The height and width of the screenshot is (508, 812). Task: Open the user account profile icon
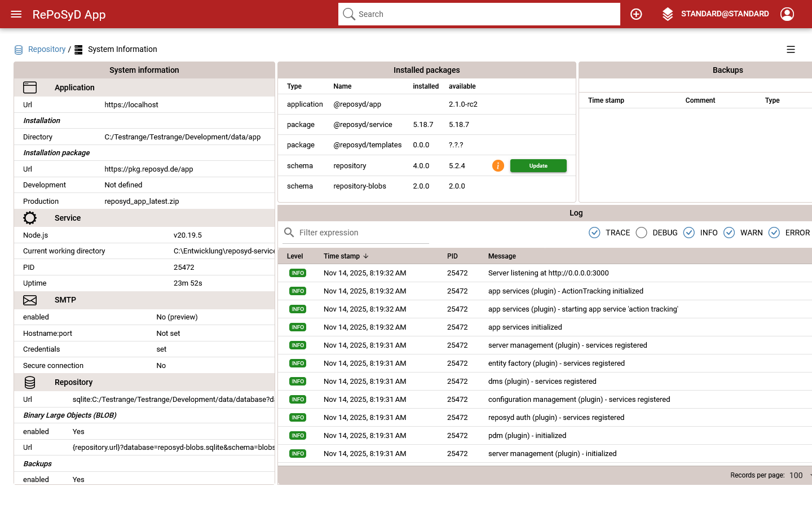(787, 14)
